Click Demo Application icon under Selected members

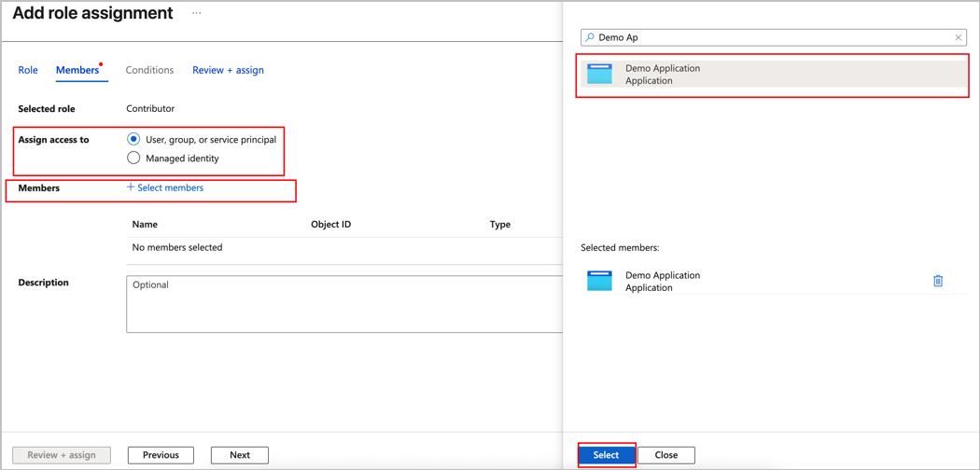pos(599,281)
